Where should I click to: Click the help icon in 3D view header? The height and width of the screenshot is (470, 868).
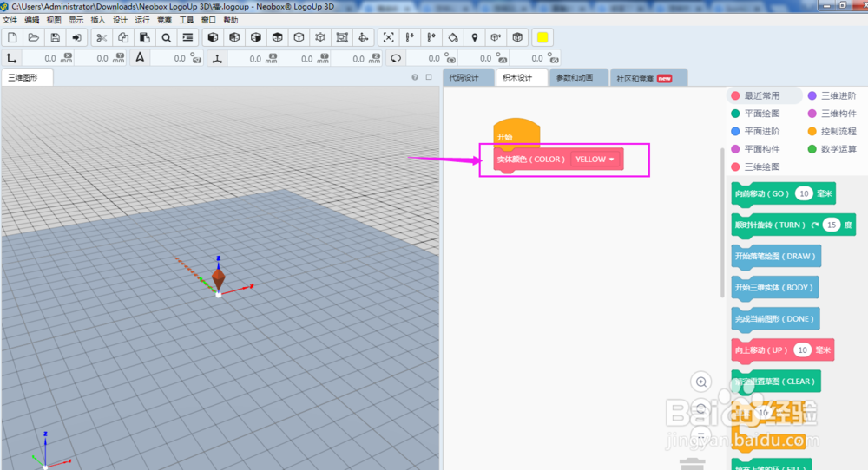(415, 77)
